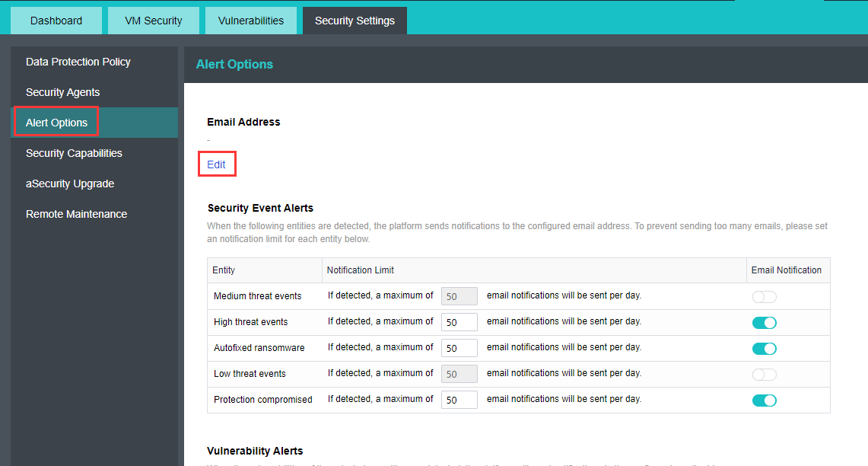Click the Email Notification column header

click(787, 270)
